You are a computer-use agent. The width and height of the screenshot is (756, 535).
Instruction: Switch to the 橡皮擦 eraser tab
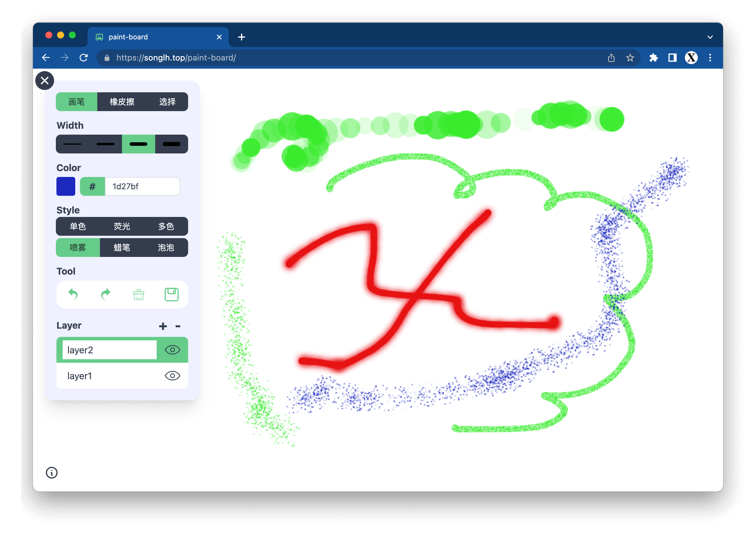[122, 102]
